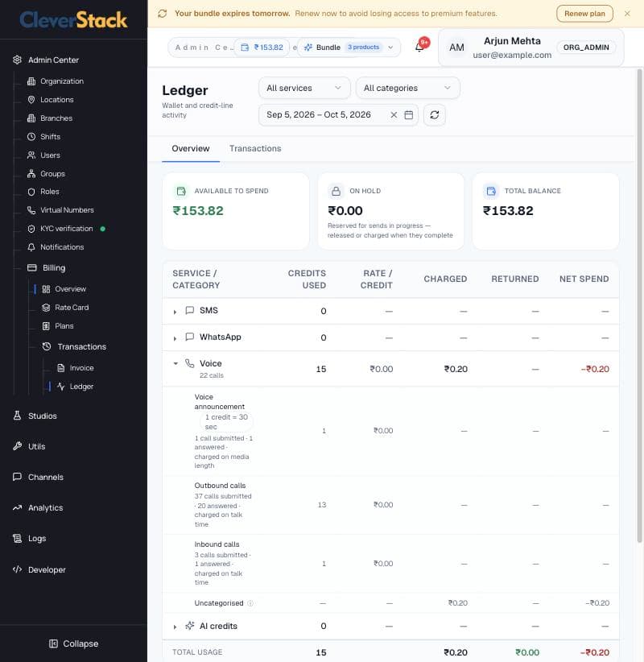Open Users people icon
Viewport: 644px width, 662px height.
(x=31, y=155)
